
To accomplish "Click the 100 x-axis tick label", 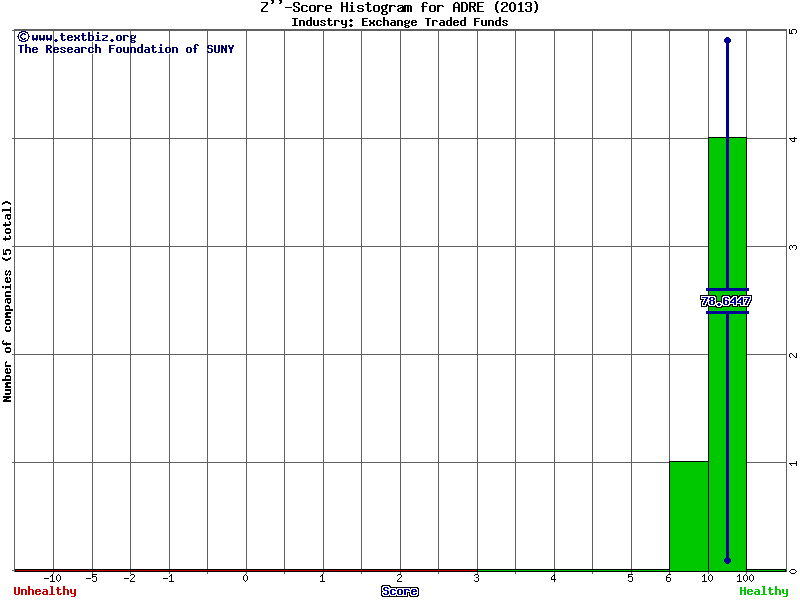I will pyautogui.click(x=745, y=578).
